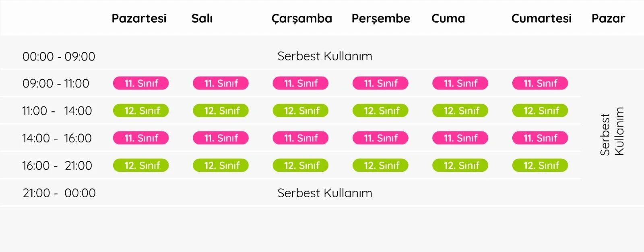Click Salı 16:00 - 21:00 12. Sınıf badge
This screenshot has height=252, width=644.
pyautogui.click(x=221, y=166)
